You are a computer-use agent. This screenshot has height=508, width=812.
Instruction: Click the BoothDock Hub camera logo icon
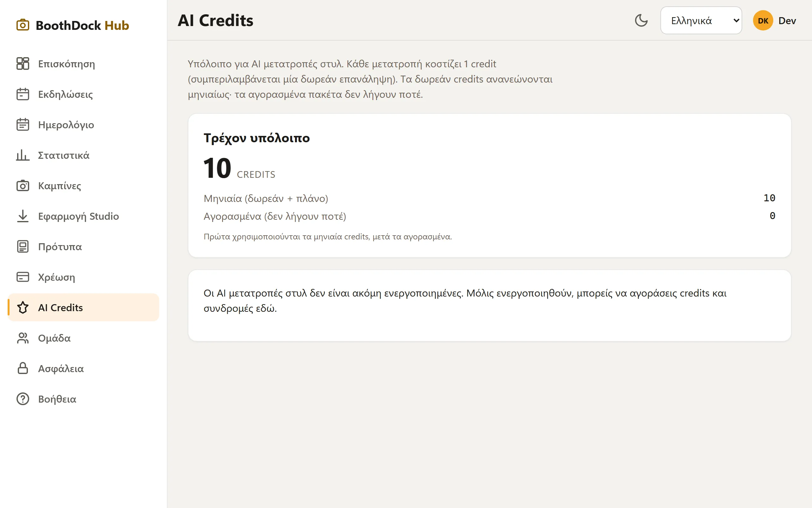[23, 25]
